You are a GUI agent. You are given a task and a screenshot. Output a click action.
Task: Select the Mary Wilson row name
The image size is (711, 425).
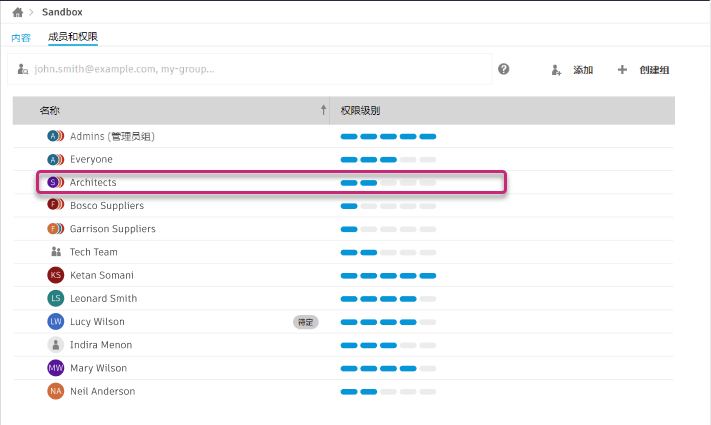point(98,368)
